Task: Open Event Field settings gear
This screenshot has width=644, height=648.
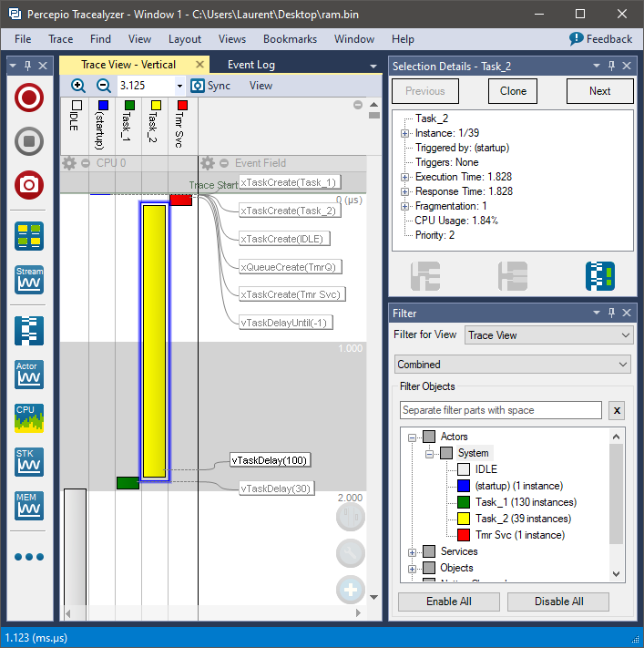Action: click(x=208, y=163)
